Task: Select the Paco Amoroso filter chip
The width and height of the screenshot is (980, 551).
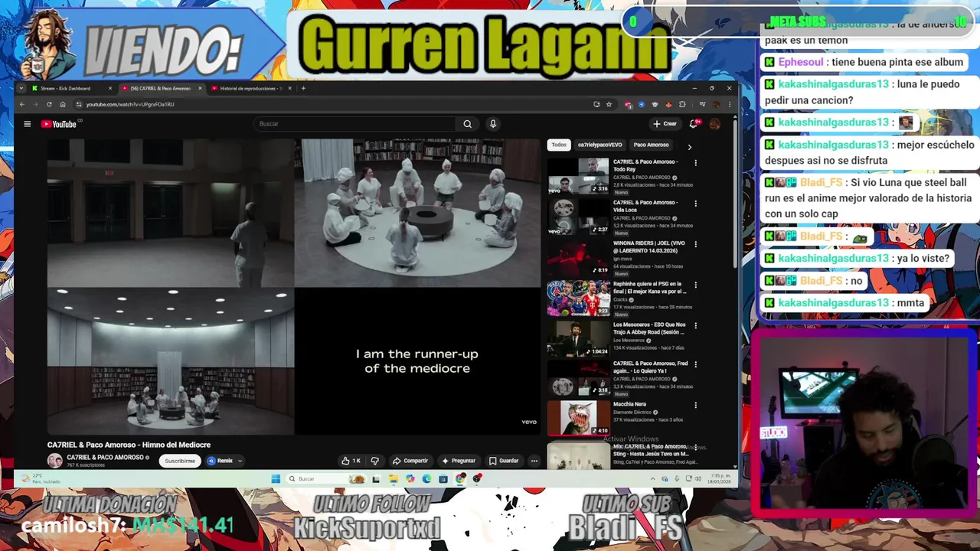Action: [651, 145]
